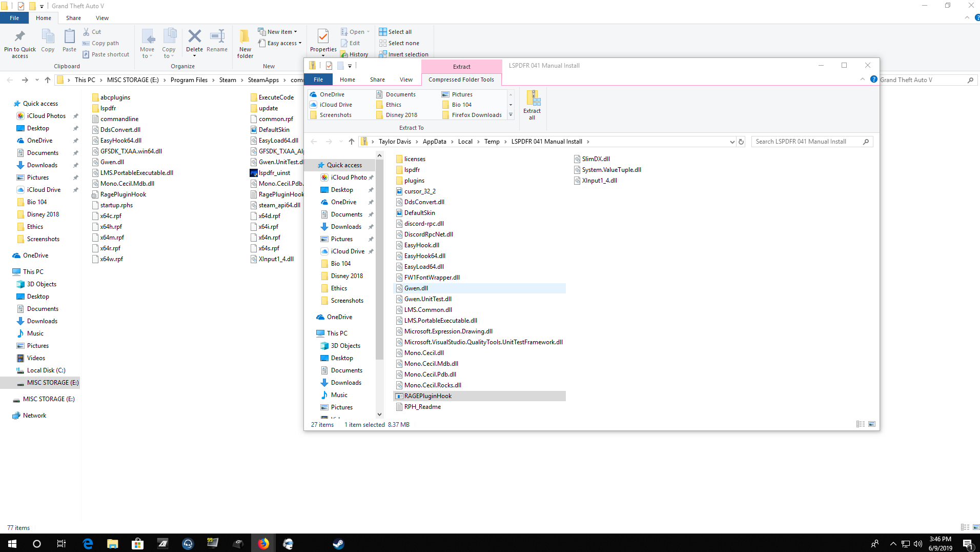The width and height of the screenshot is (980, 552).
Task: Open View tab in LSPDFR window
Action: point(406,80)
